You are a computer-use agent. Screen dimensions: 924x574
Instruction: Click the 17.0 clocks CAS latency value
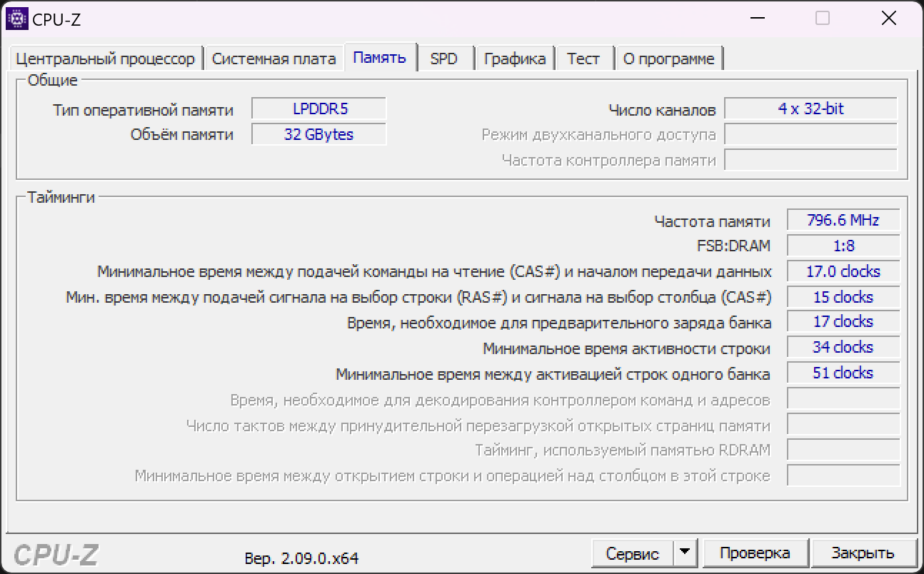843,271
